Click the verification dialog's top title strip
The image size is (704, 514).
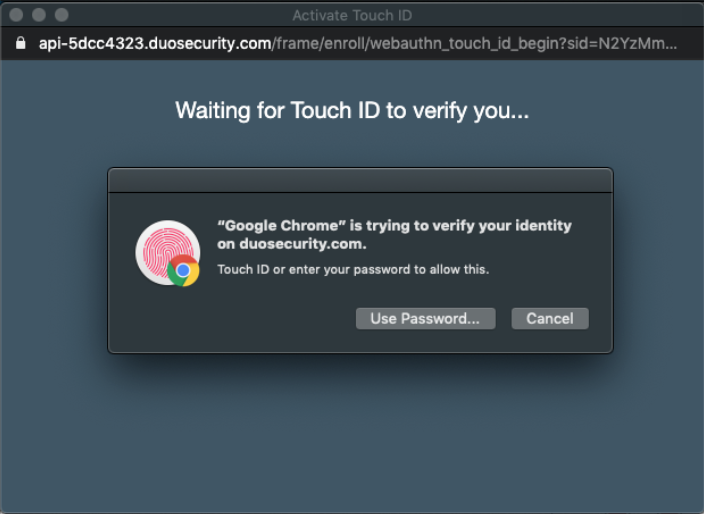[x=360, y=180]
